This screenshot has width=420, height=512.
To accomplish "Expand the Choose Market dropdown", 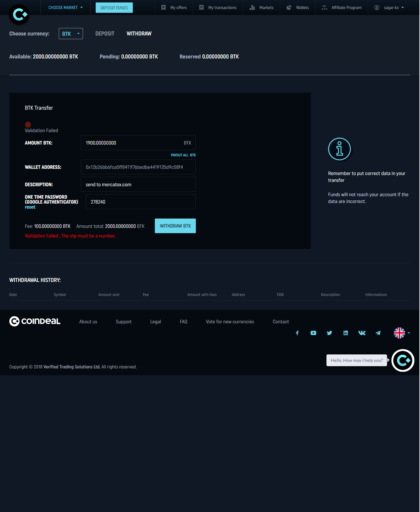I will click(x=66, y=7).
